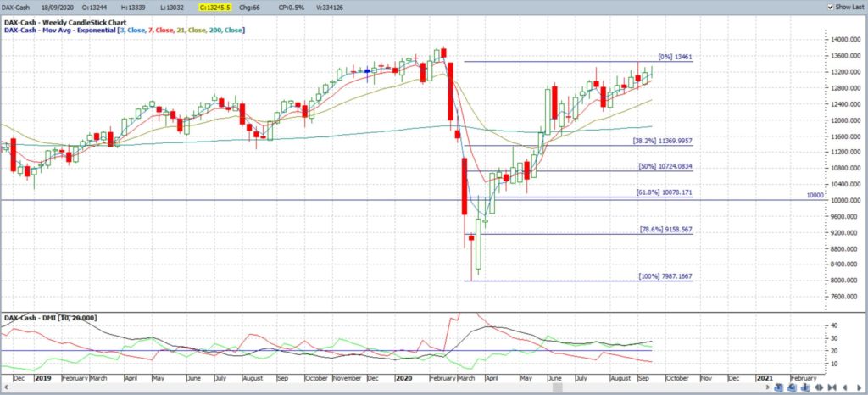Click the 2019 label on the time axis
The height and width of the screenshot is (395, 868).
coord(42,378)
